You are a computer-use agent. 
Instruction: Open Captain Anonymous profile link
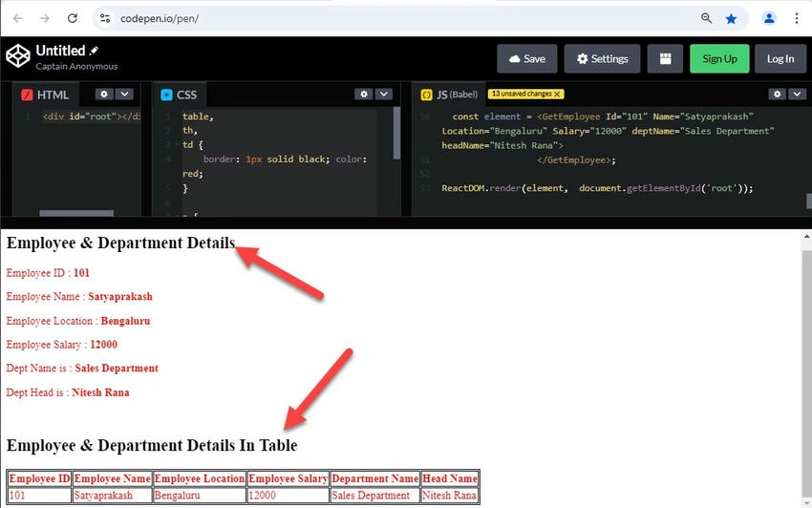tap(76, 66)
